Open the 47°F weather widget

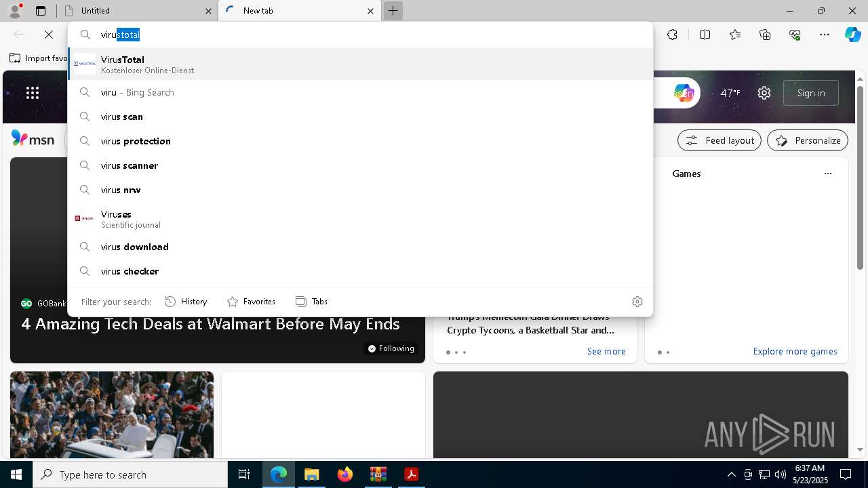coord(730,93)
